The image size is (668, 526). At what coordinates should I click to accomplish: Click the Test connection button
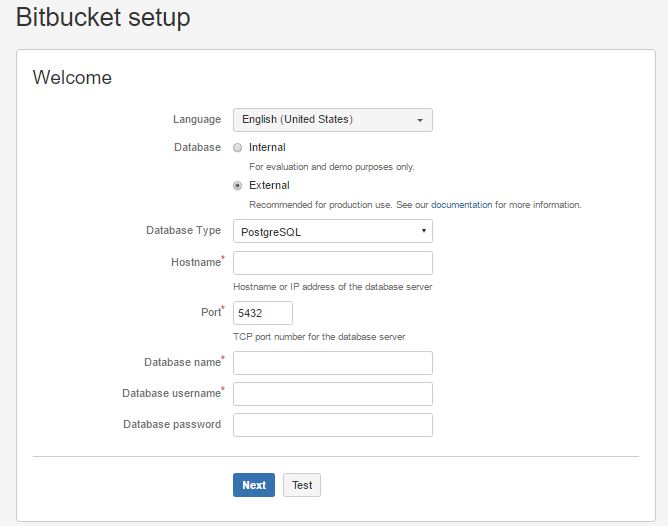click(302, 485)
